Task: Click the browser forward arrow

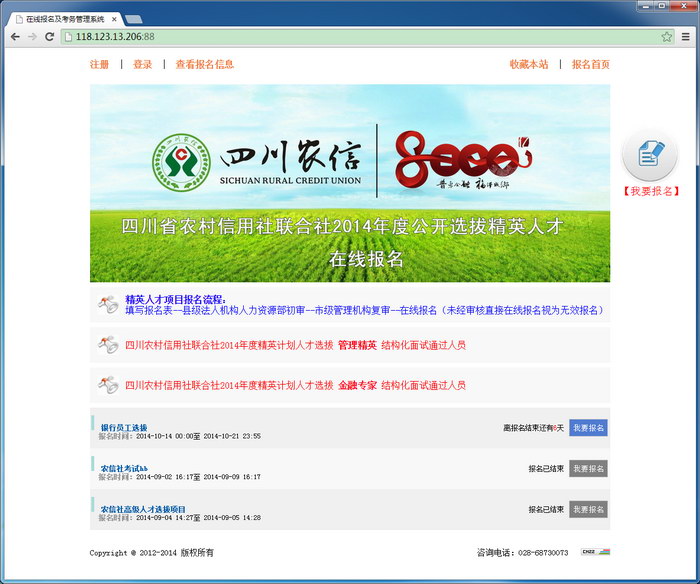Action: 32,37
